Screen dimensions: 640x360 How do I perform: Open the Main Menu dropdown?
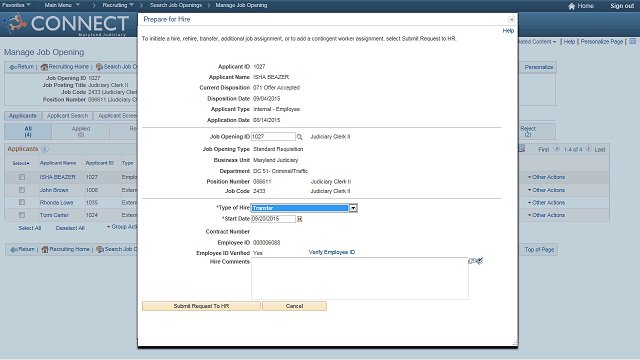coord(62,5)
